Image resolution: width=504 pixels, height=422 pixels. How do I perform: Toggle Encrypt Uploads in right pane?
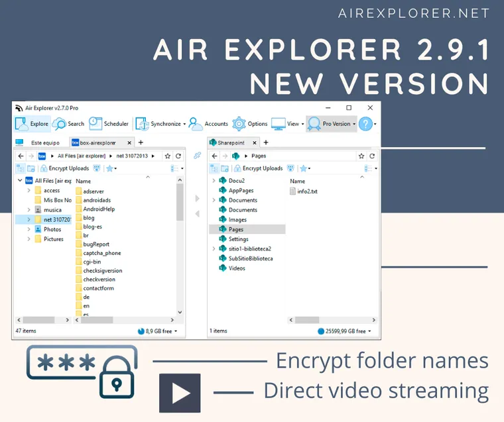pos(259,168)
